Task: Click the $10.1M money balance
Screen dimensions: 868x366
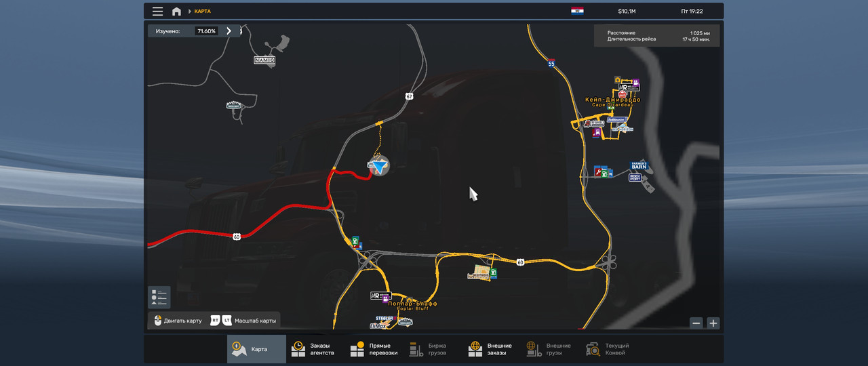Action: click(x=627, y=12)
